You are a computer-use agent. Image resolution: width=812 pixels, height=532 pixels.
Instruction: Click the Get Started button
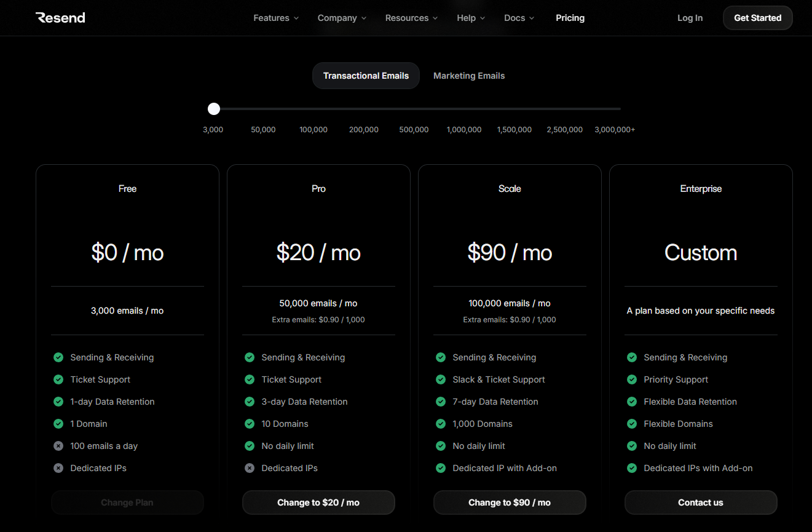[x=757, y=18]
